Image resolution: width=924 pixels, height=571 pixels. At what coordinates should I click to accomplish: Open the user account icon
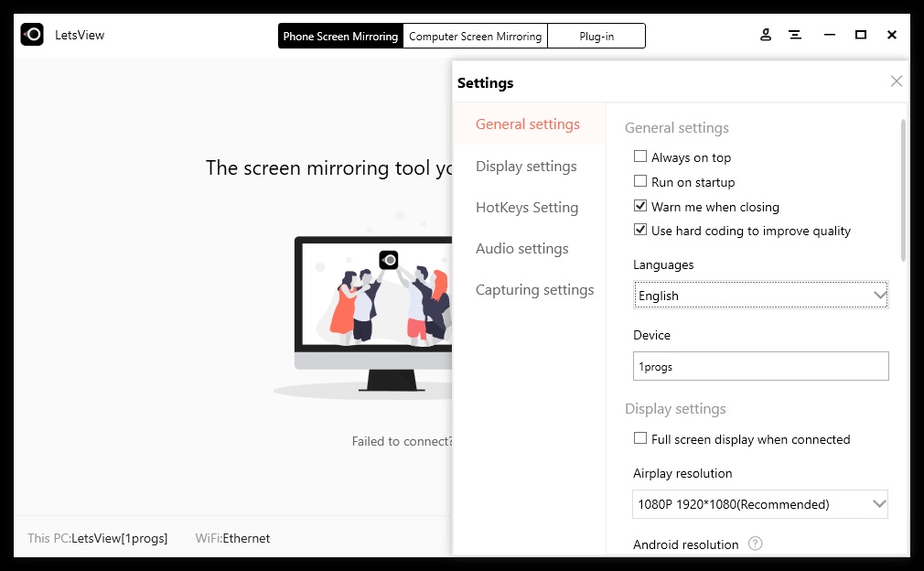pyautogui.click(x=766, y=35)
